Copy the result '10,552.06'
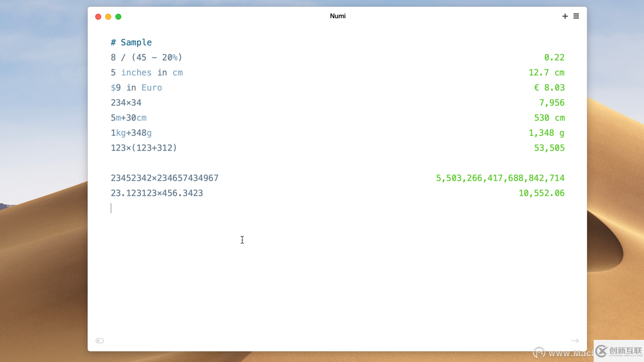The image size is (644, 362). (x=541, y=193)
